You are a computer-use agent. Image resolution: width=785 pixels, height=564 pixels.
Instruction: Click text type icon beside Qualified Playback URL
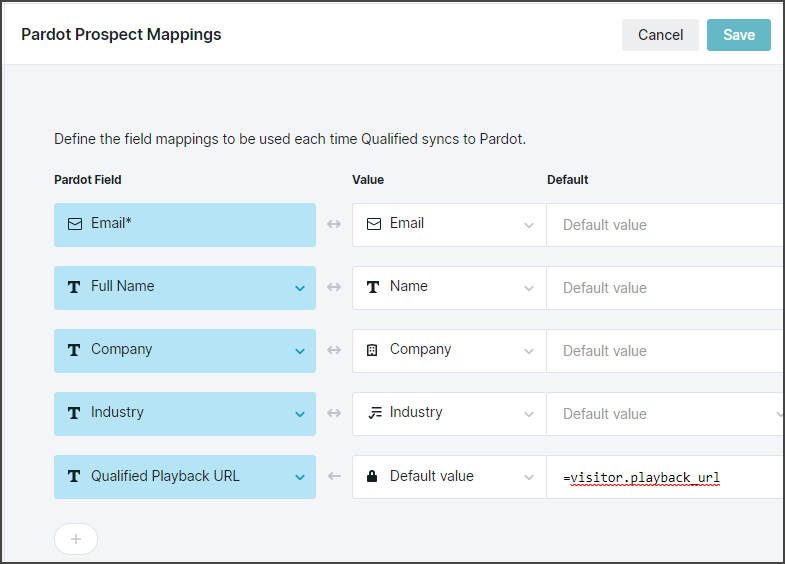pyautogui.click(x=74, y=476)
